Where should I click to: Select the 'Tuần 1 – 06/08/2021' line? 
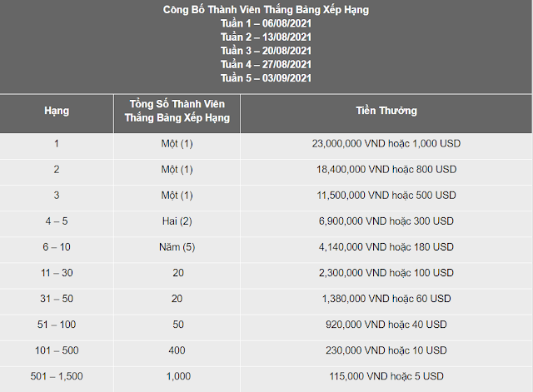click(266, 23)
